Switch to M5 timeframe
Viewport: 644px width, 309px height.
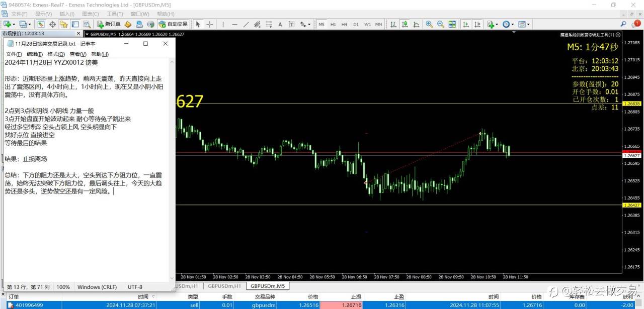pyautogui.click(x=321, y=24)
